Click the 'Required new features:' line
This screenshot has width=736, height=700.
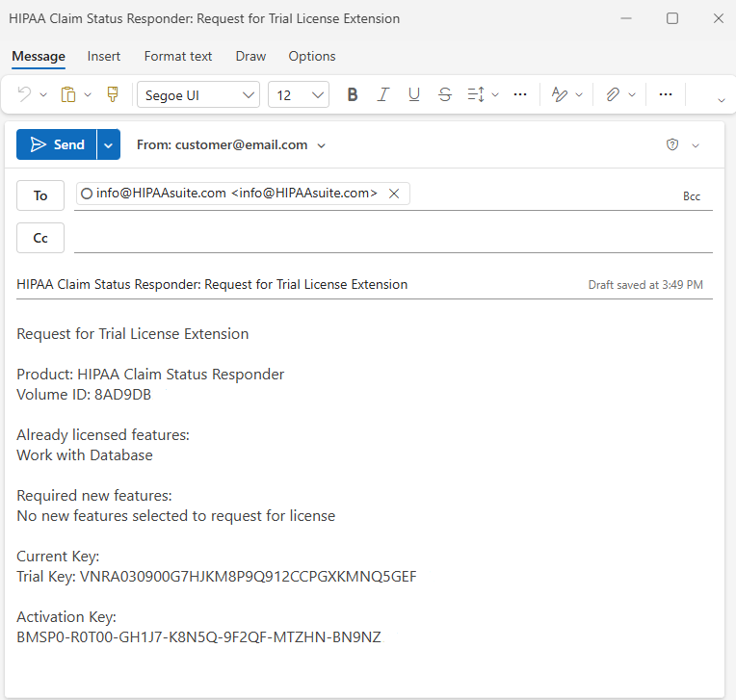tap(94, 496)
